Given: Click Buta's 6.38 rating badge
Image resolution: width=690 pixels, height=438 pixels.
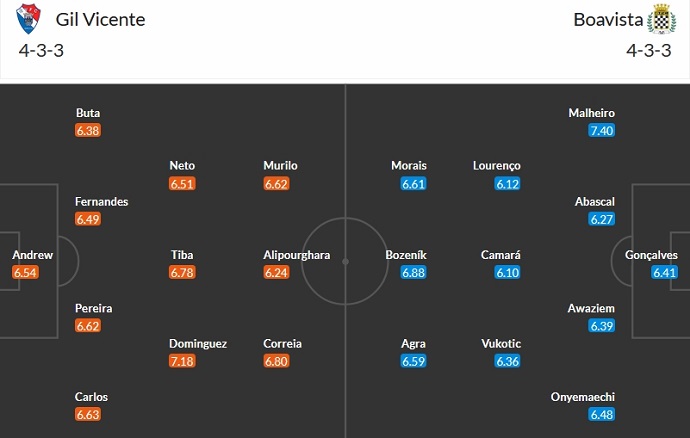Looking at the screenshot, I should click(x=88, y=131).
